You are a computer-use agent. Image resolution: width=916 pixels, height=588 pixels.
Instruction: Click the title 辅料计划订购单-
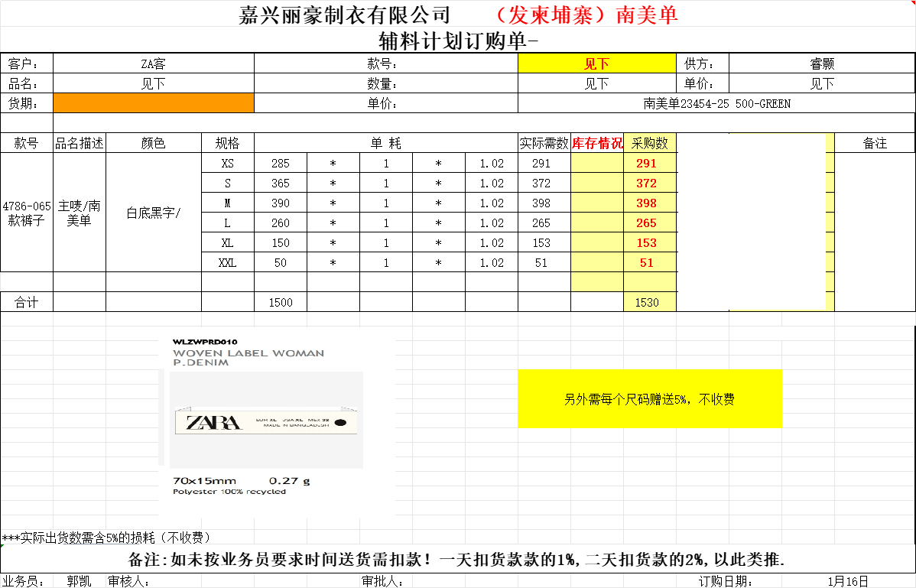[x=458, y=41]
